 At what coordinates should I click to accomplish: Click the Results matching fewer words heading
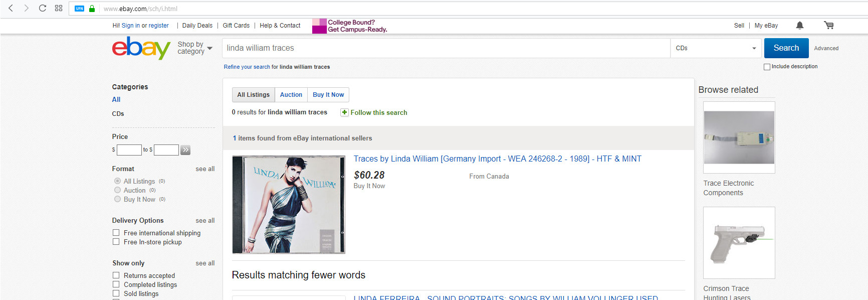click(299, 275)
